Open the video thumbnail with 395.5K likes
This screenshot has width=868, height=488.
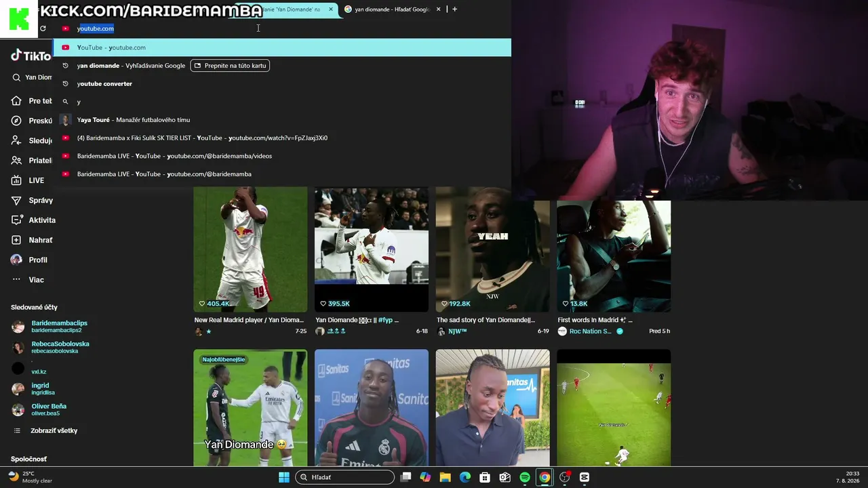point(372,249)
